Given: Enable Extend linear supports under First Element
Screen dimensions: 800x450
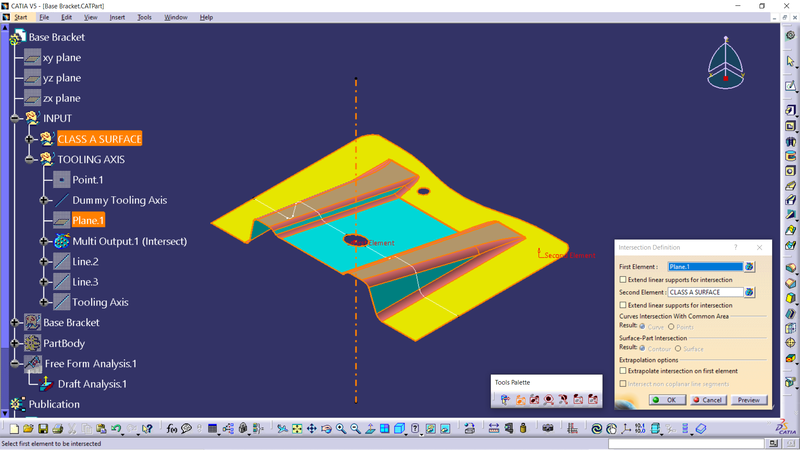Looking at the screenshot, I should click(623, 280).
